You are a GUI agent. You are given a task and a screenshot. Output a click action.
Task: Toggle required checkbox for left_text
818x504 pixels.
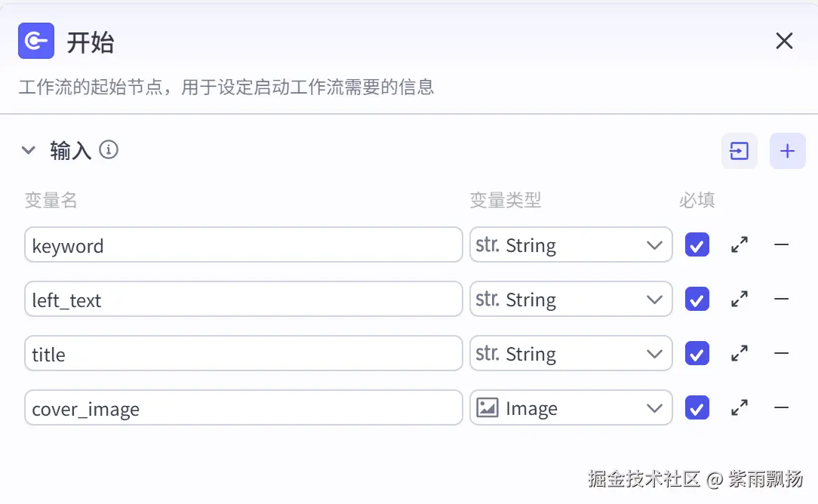697,300
